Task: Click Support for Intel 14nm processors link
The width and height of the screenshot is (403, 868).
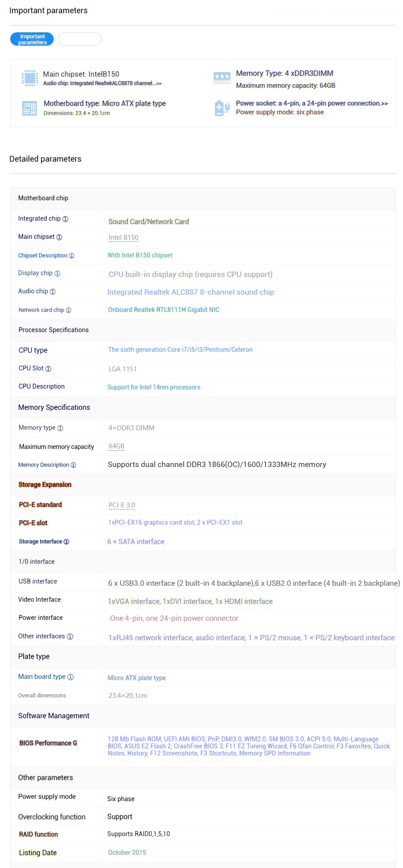Action: 154,387
